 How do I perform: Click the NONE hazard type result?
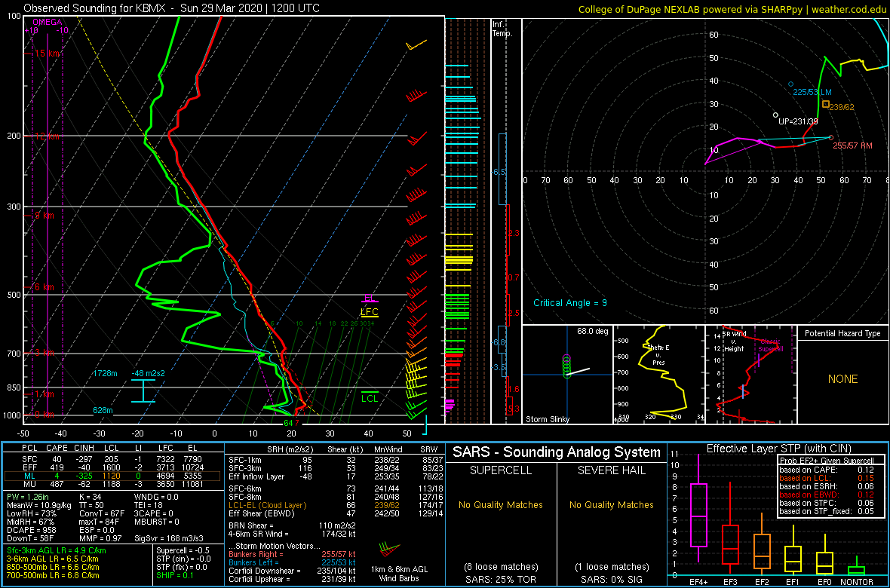pyautogui.click(x=842, y=379)
